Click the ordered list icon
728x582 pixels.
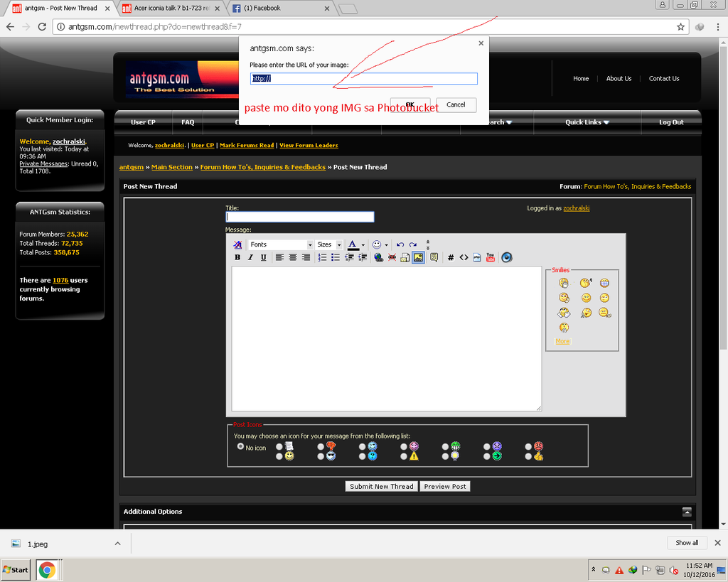coord(322,257)
